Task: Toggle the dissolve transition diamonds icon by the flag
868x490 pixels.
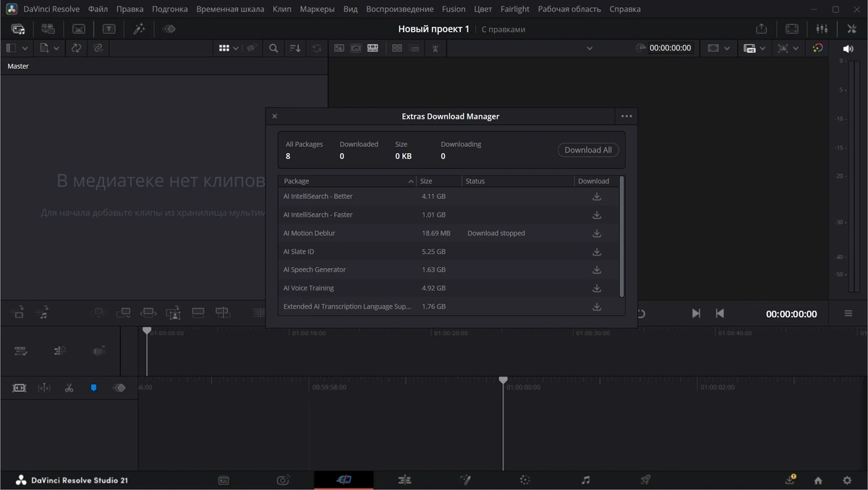Action: 119,388
